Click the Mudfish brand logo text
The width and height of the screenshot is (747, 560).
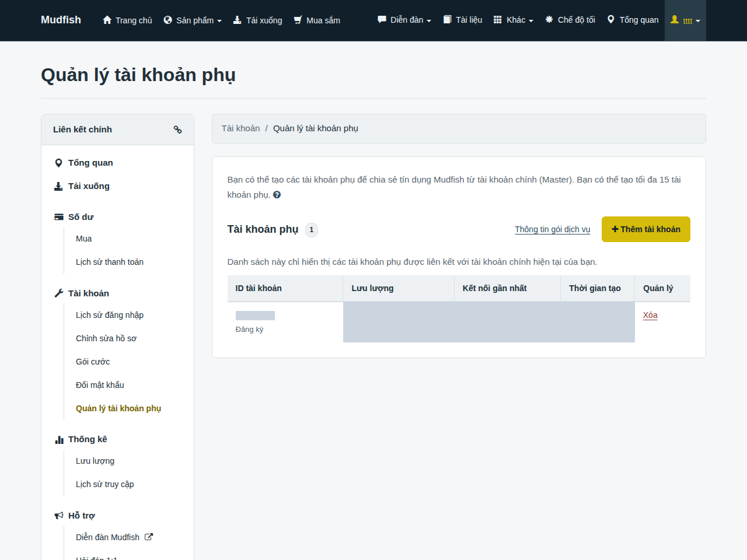click(x=61, y=20)
